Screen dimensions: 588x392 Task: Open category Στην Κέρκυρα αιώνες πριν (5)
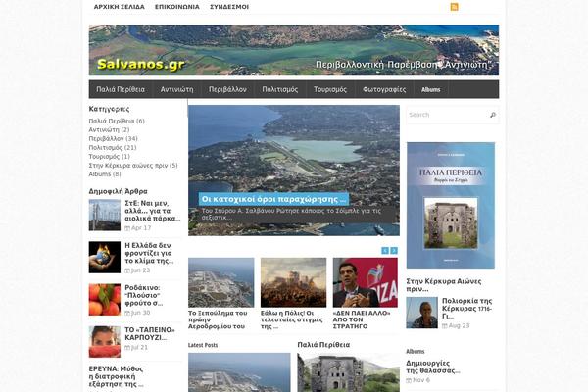tap(133, 166)
